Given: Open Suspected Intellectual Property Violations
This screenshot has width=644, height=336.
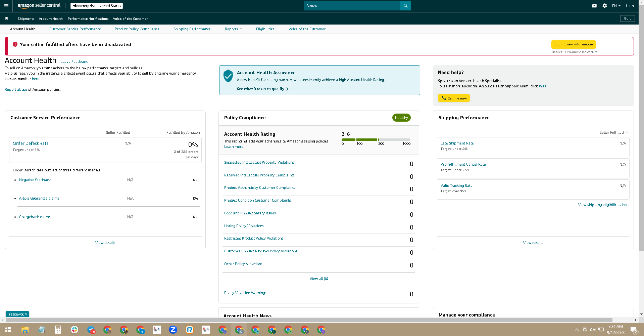Looking at the screenshot, I should pos(259,163).
